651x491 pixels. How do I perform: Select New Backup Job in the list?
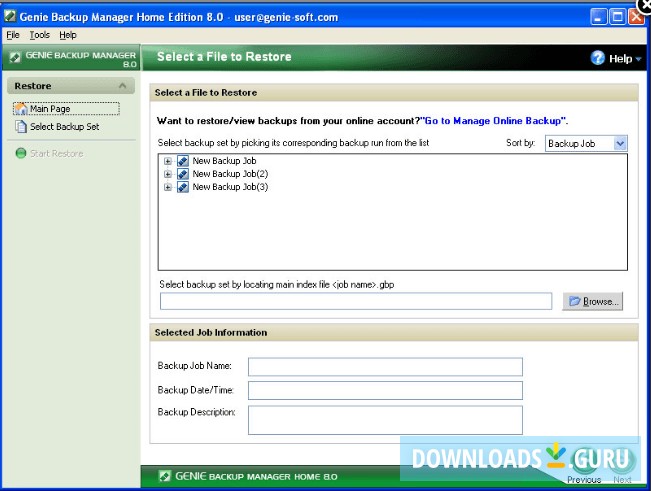click(x=224, y=161)
